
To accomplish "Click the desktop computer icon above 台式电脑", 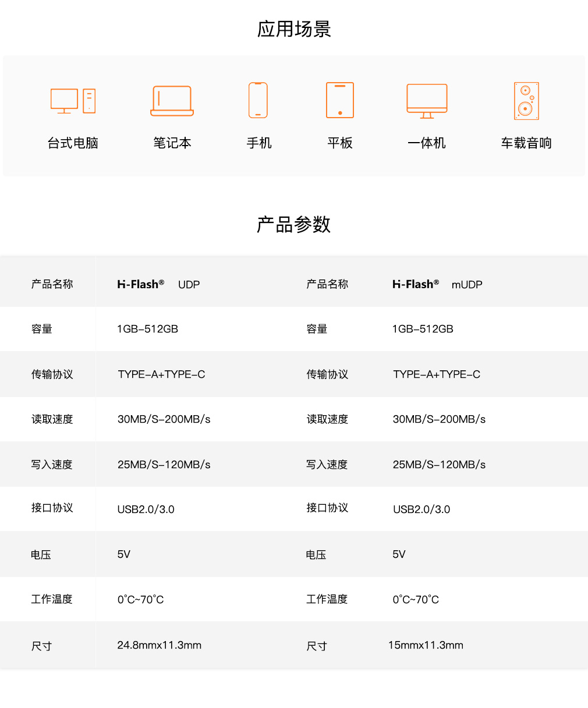I will [73, 101].
